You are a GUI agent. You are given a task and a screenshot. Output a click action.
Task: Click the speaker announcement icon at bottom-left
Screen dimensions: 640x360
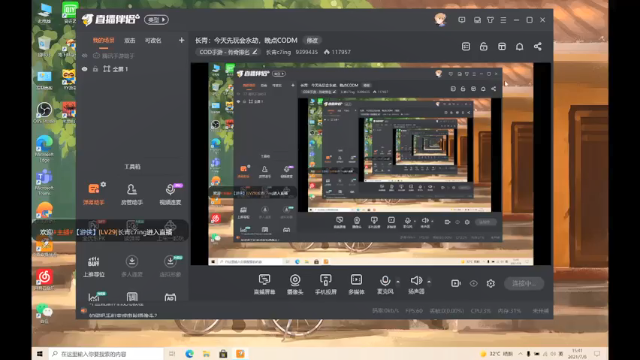point(84,311)
